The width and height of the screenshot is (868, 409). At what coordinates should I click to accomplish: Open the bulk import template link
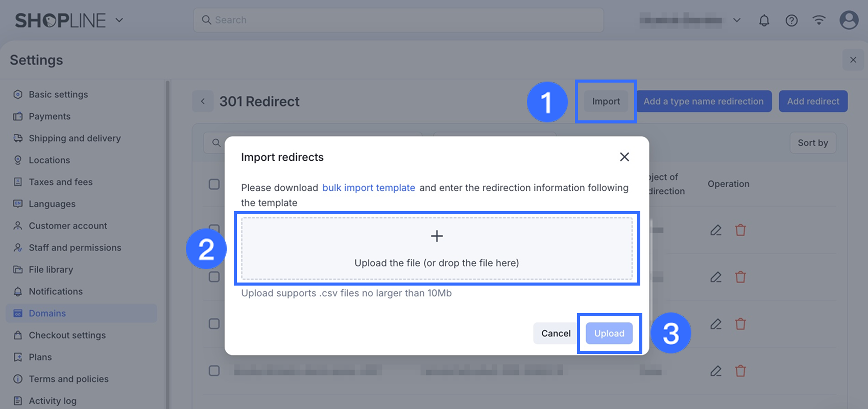369,188
